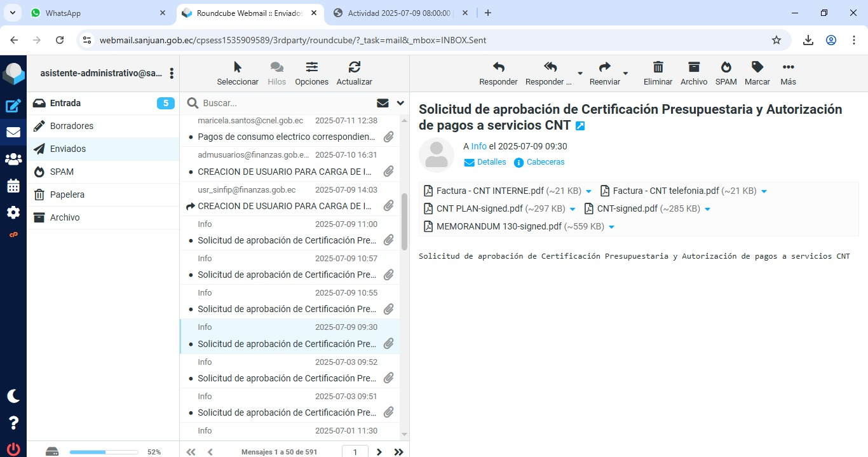This screenshot has height=457, width=868.
Task: Expand Responder a todos dropdown arrow
Action: [580, 74]
